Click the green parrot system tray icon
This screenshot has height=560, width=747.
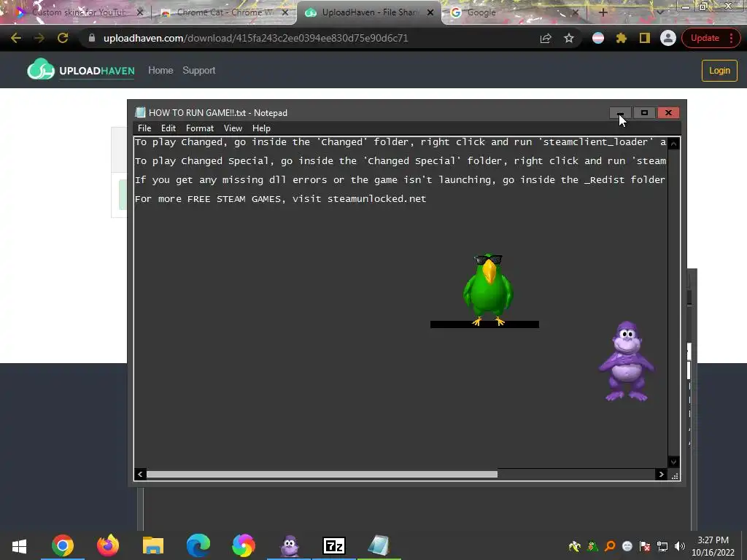(x=592, y=546)
